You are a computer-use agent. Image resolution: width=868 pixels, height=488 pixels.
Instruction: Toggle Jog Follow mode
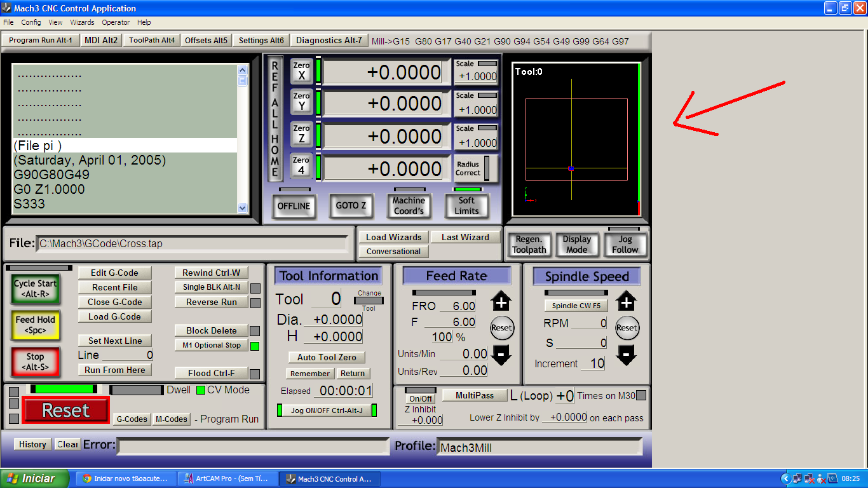pyautogui.click(x=625, y=245)
